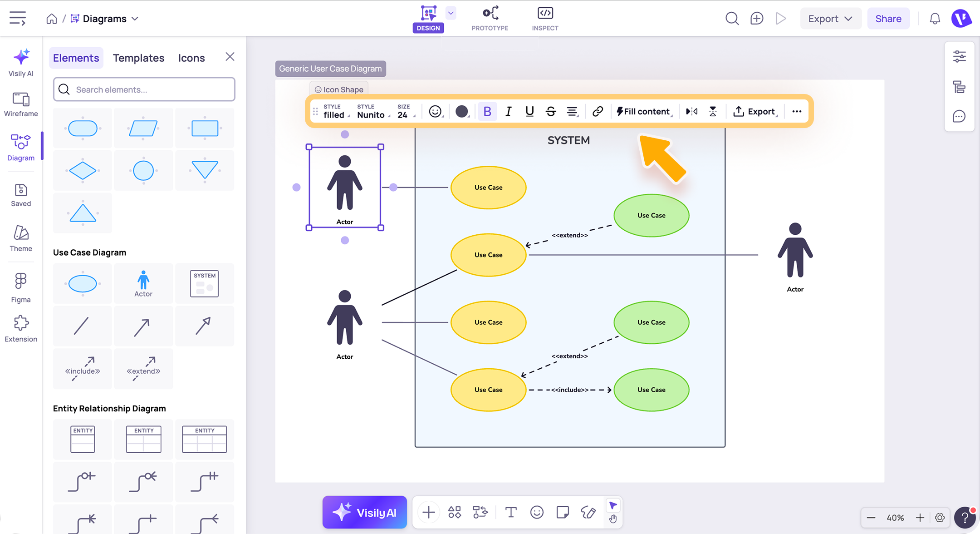Switch to the hand pan mode
The width and height of the screenshot is (980, 534).
click(613, 519)
